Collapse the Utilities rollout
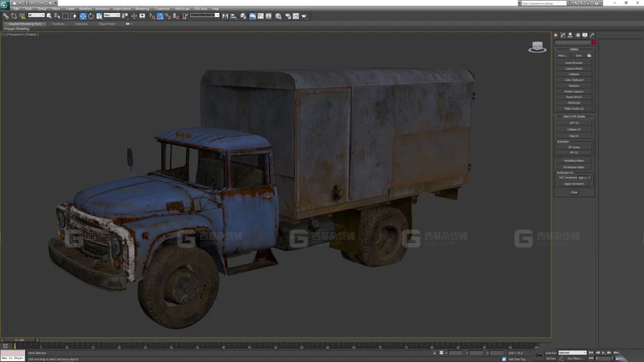The height and width of the screenshot is (362, 644). (574, 49)
